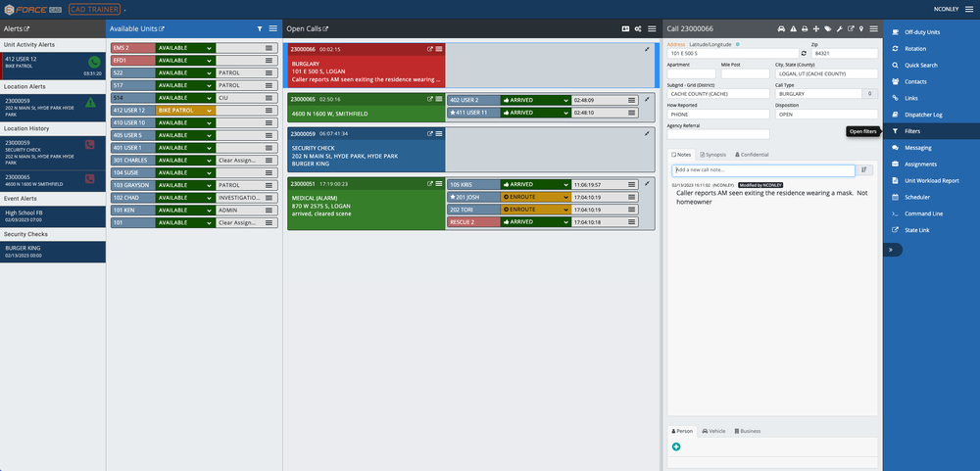The image size is (980, 471).
Task: Click sort order icon beside call note field
Action: (865, 170)
